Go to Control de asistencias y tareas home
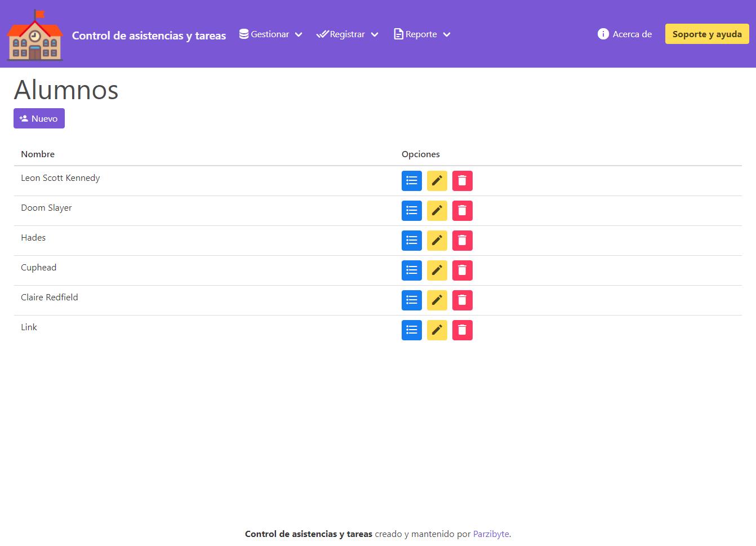Screen dimensions: 756x546 click(x=149, y=35)
